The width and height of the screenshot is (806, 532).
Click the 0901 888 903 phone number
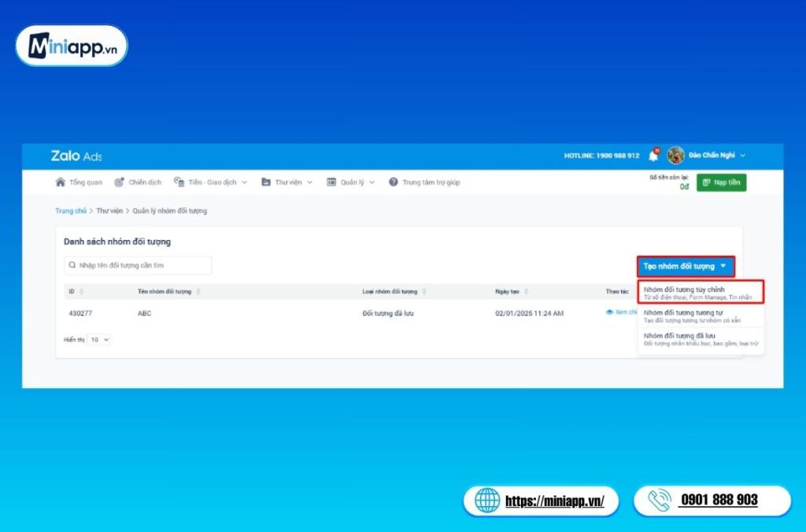[x=719, y=500]
